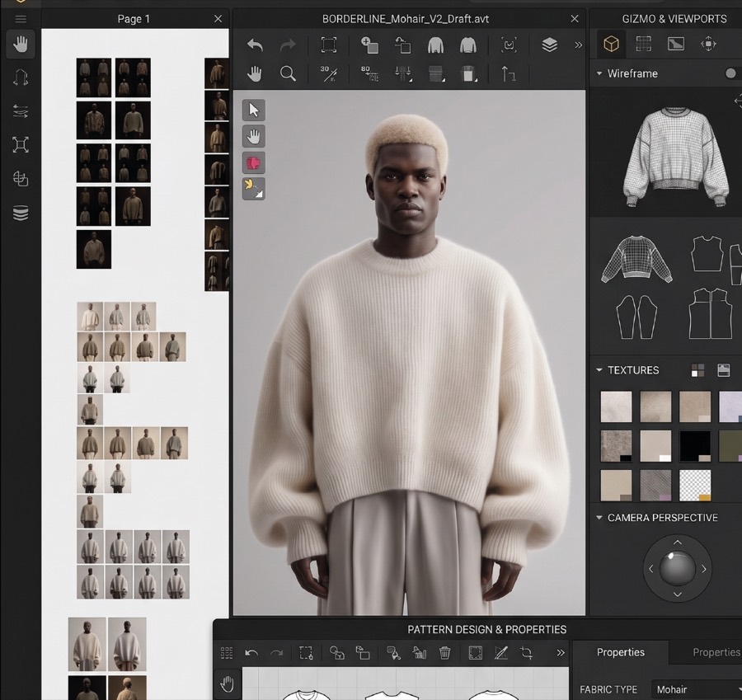Select the magnifier zoom tool
This screenshot has height=700, width=742.
[288, 74]
